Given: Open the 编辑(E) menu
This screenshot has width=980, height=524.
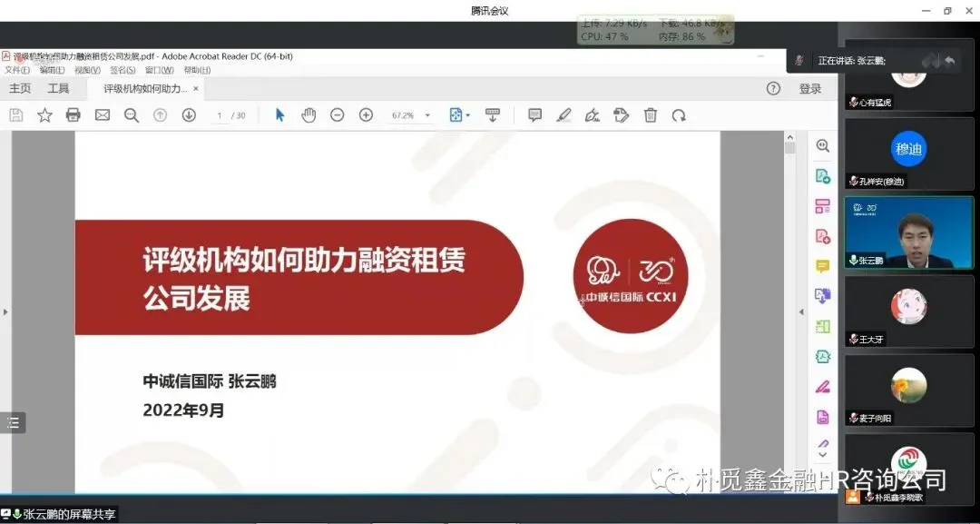Looking at the screenshot, I should pos(52,70).
